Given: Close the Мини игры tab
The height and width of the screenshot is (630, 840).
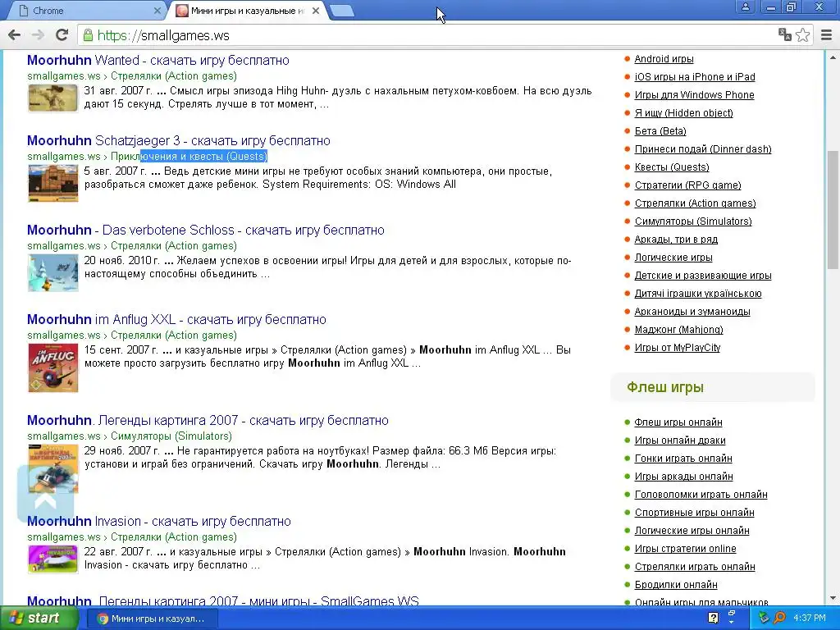Looking at the screenshot, I should pyautogui.click(x=316, y=11).
